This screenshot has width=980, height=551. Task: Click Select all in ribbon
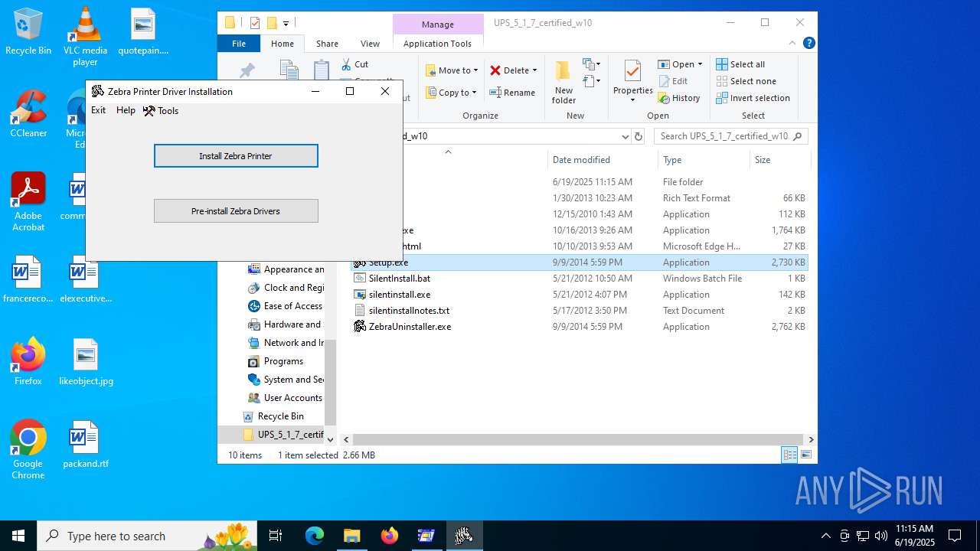click(740, 64)
